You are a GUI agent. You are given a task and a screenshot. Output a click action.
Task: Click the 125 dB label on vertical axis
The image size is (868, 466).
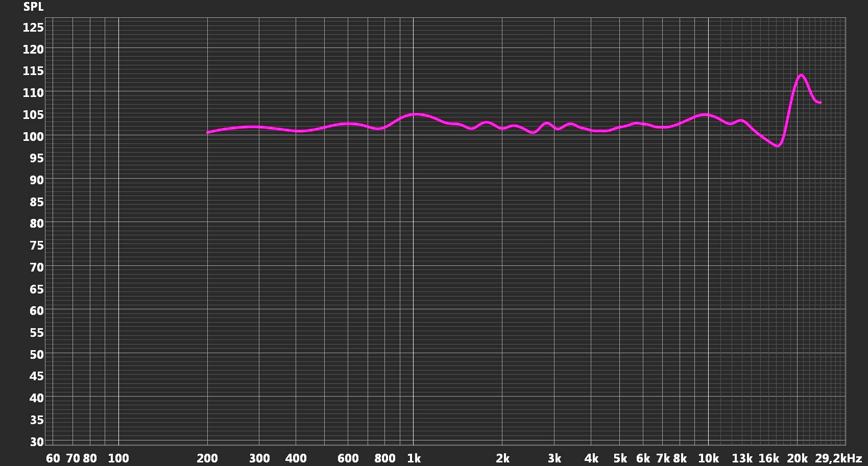(33, 28)
